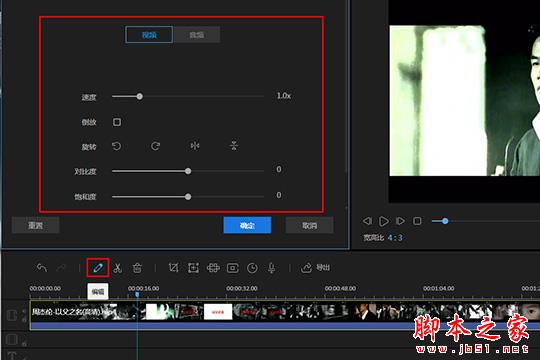Click the redo arrow in the timeline toolbar

click(61, 268)
